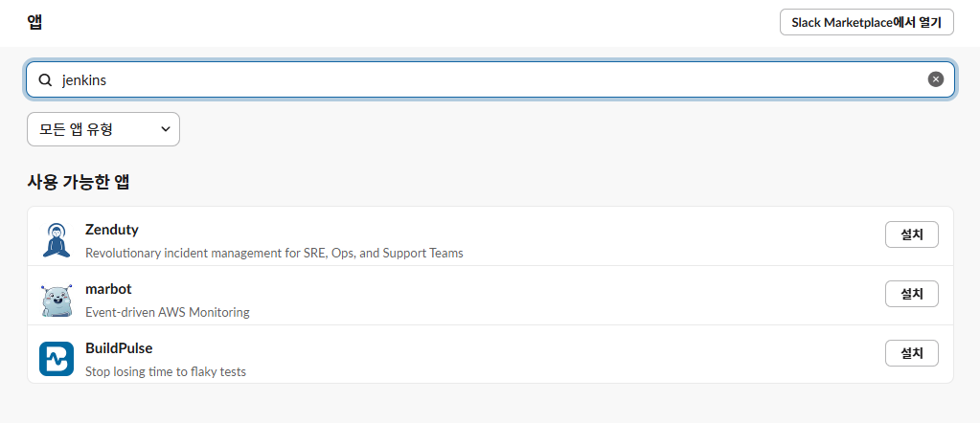Open the Zenduty app icon
The width and height of the screenshot is (980, 423).
tap(57, 240)
